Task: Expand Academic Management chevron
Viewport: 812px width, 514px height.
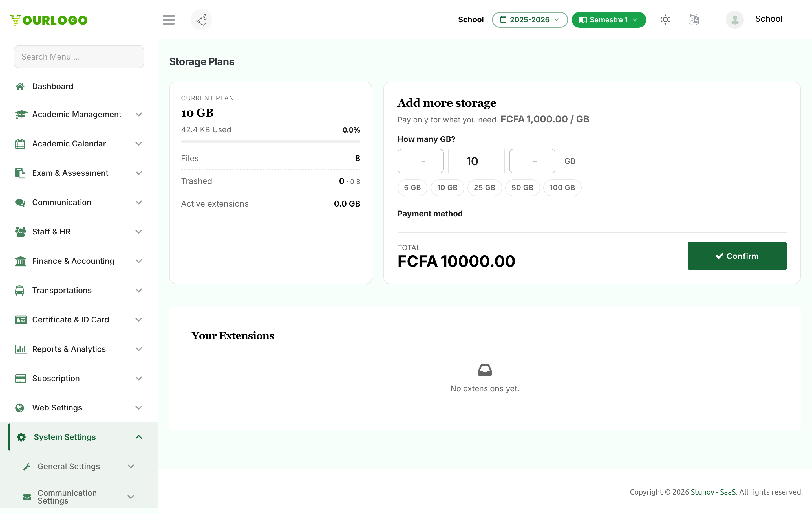Action: pyautogui.click(x=139, y=115)
